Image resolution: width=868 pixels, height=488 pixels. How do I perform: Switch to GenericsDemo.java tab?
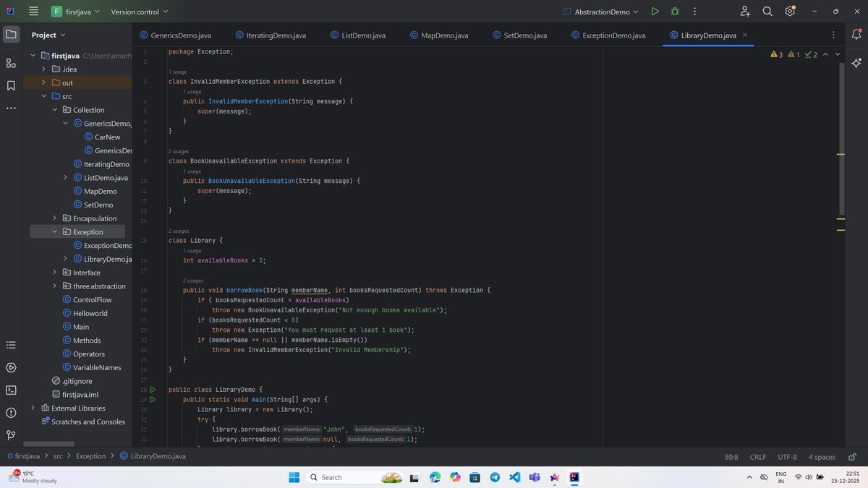[x=176, y=35]
